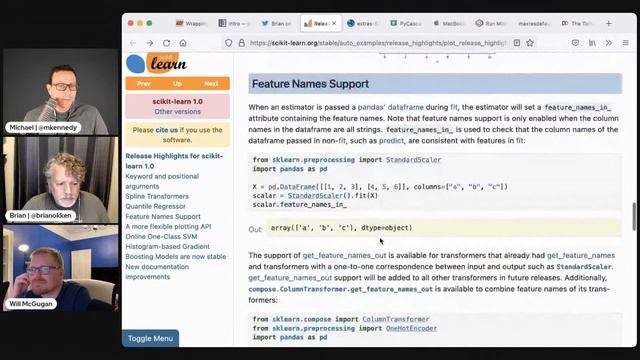
Task: Click the output array(['a', 'b', 'c']) text
Action: [341, 228]
